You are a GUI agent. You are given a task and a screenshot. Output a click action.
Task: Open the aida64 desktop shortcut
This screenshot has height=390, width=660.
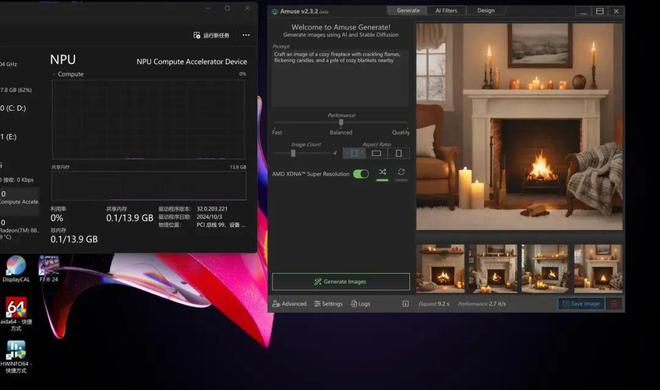[16, 314]
